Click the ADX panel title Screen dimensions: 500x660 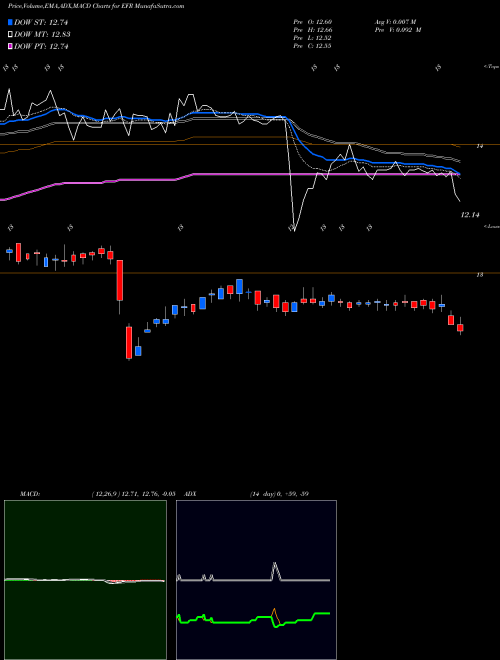pyautogui.click(x=191, y=494)
